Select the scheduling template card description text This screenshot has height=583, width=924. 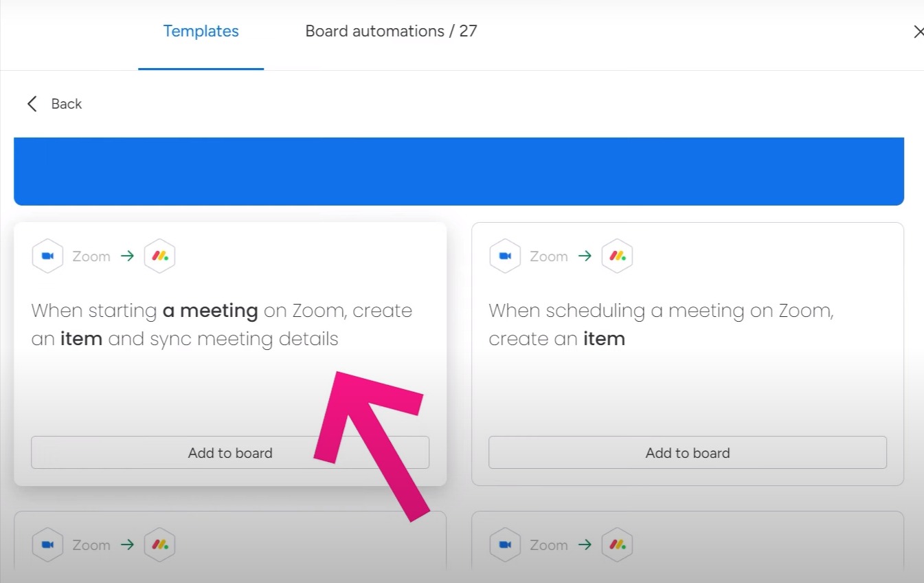661,324
